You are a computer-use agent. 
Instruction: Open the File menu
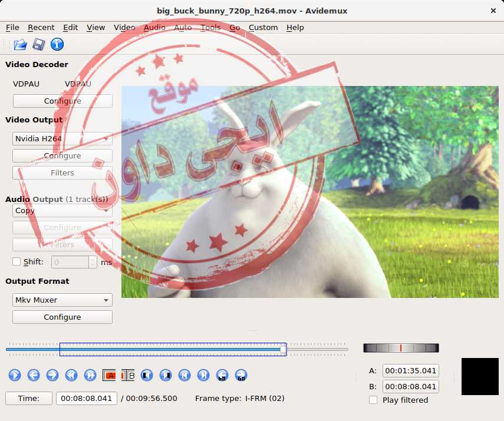pos(12,28)
